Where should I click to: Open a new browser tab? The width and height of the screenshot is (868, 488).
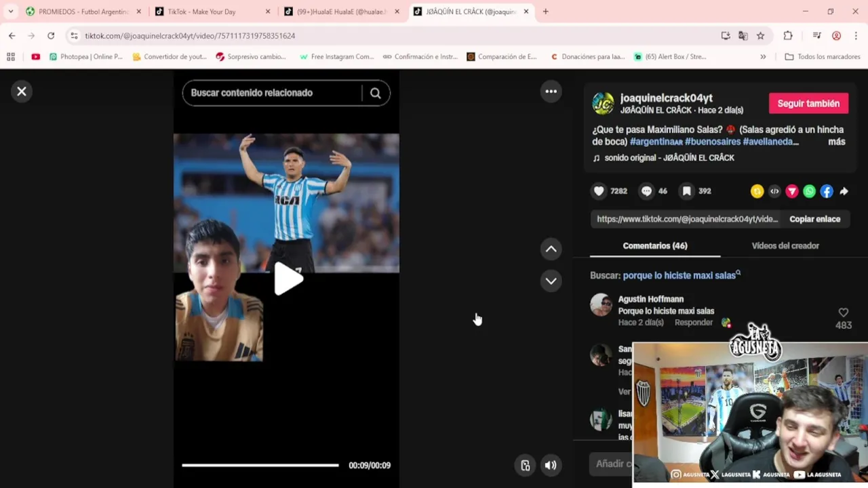tap(545, 12)
